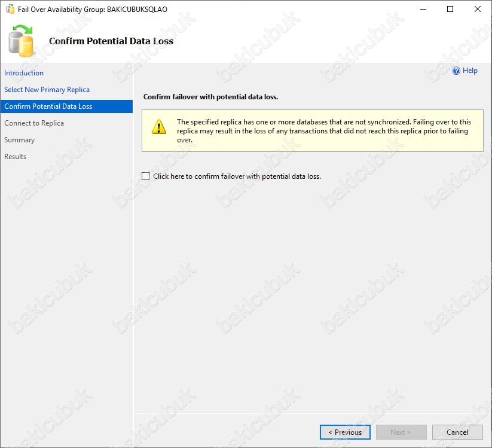Minimize the Fail Over wizard window
The image size is (492, 448).
pos(423,9)
